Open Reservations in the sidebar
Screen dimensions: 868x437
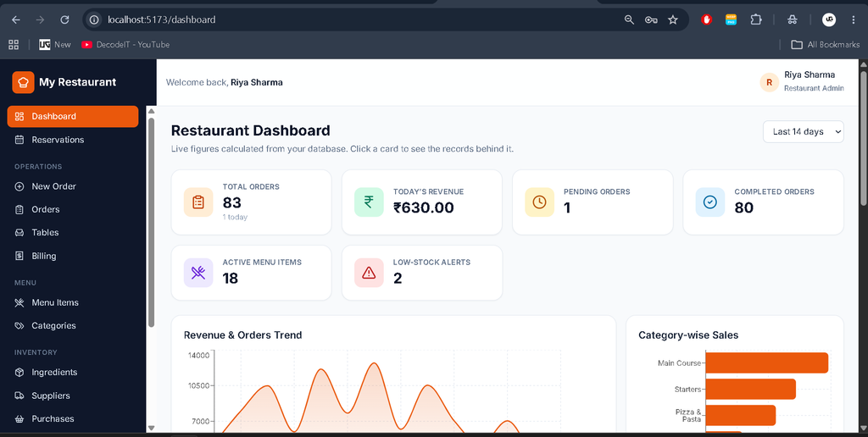pos(73,140)
